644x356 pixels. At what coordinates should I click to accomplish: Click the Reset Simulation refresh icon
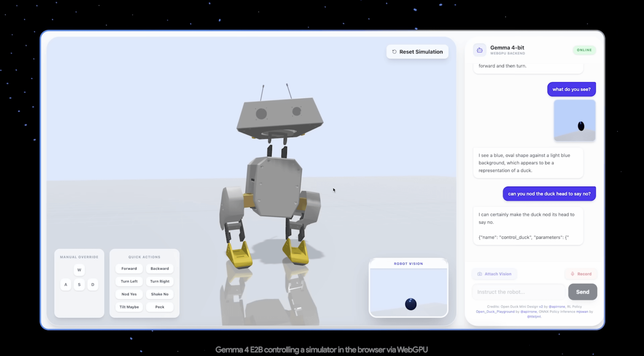[x=394, y=52]
